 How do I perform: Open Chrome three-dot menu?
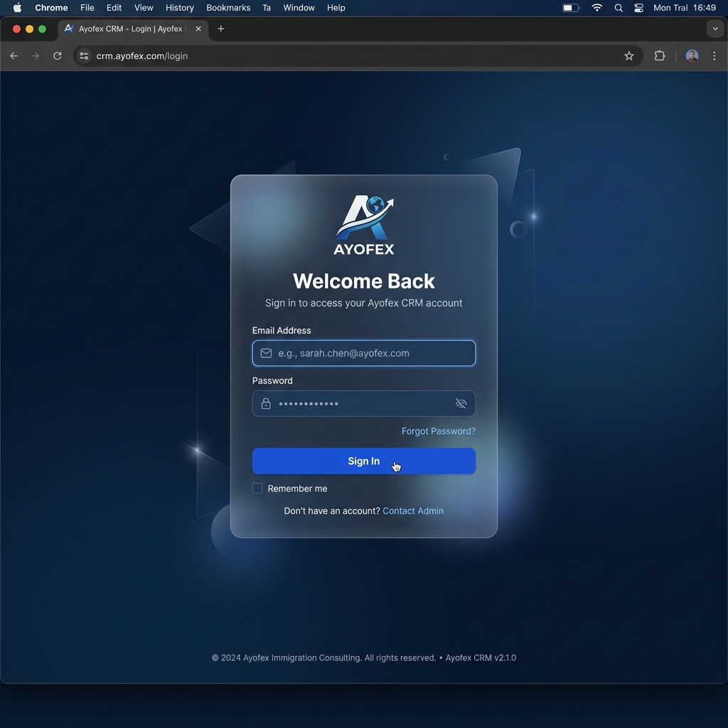(x=714, y=56)
